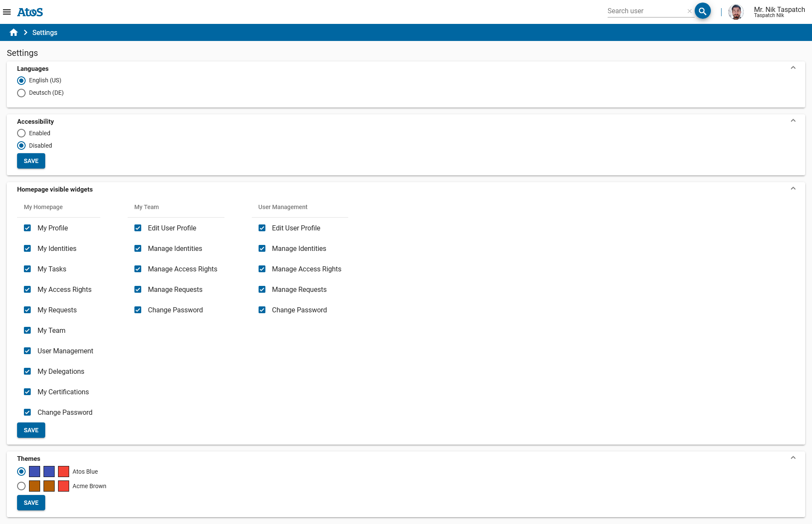Focus the Search user input field

coord(644,11)
